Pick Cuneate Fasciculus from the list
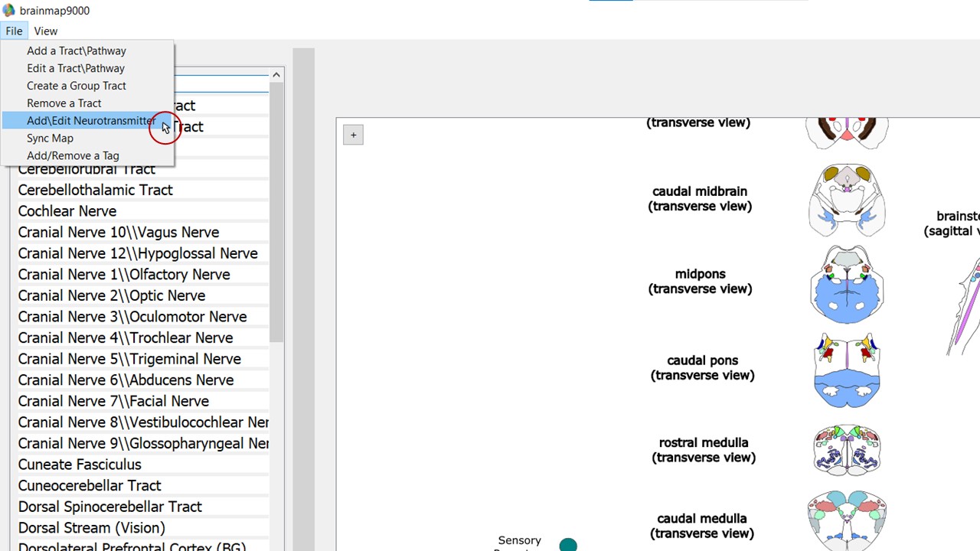The width and height of the screenshot is (980, 551). coord(80,465)
